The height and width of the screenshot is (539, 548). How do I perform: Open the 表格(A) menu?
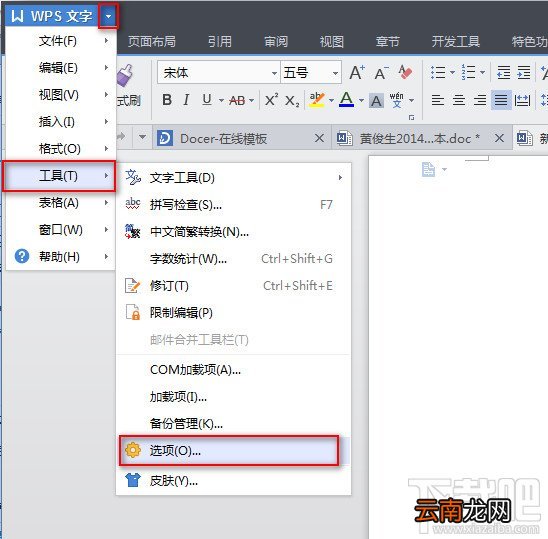click(x=60, y=203)
